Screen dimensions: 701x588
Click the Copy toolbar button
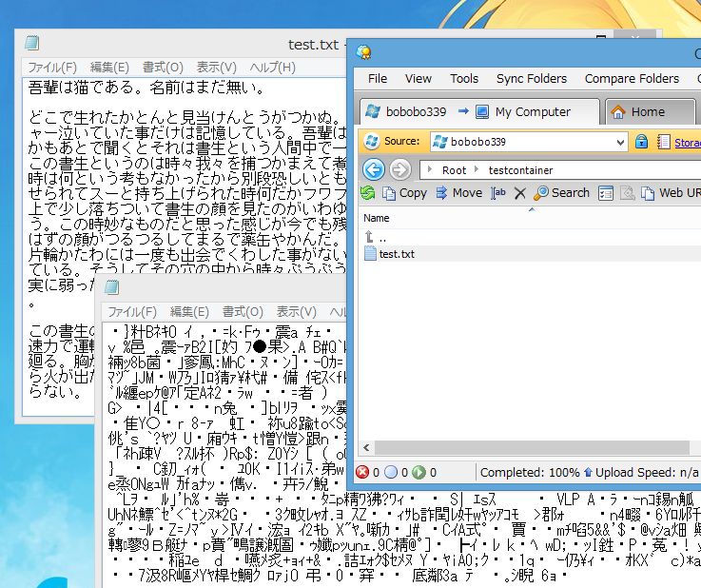coord(404,193)
